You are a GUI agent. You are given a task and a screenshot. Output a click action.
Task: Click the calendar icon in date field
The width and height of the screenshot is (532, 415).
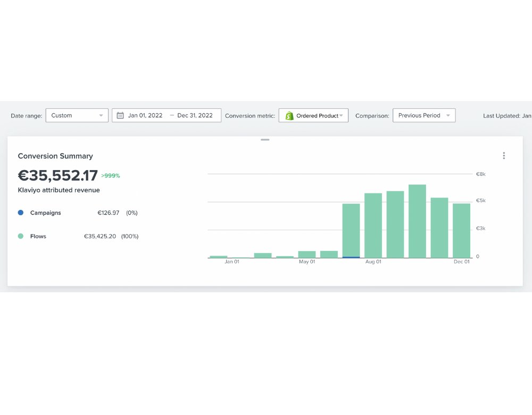pyautogui.click(x=120, y=115)
